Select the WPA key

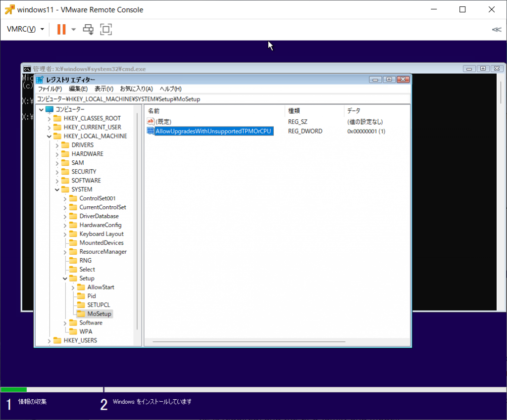click(86, 331)
